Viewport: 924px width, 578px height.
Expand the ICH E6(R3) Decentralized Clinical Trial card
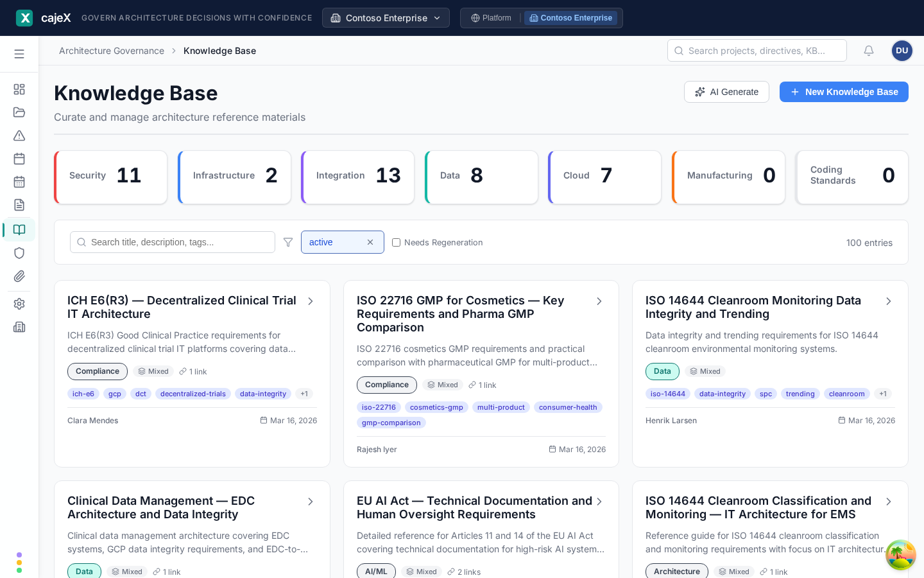(x=311, y=301)
